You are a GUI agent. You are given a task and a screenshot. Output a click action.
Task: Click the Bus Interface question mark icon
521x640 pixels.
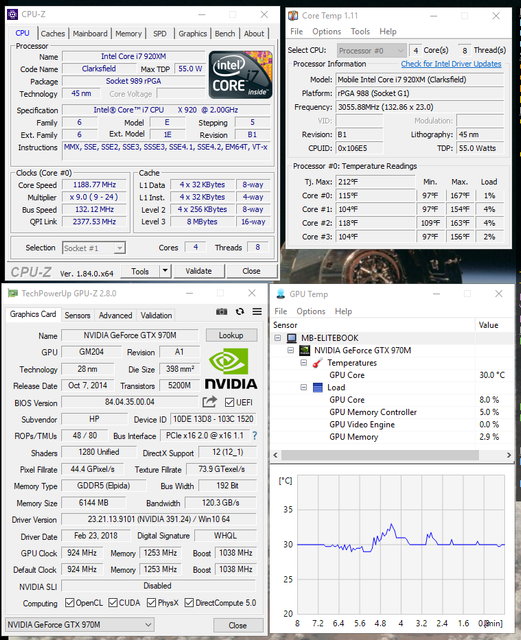tap(255, 436)
